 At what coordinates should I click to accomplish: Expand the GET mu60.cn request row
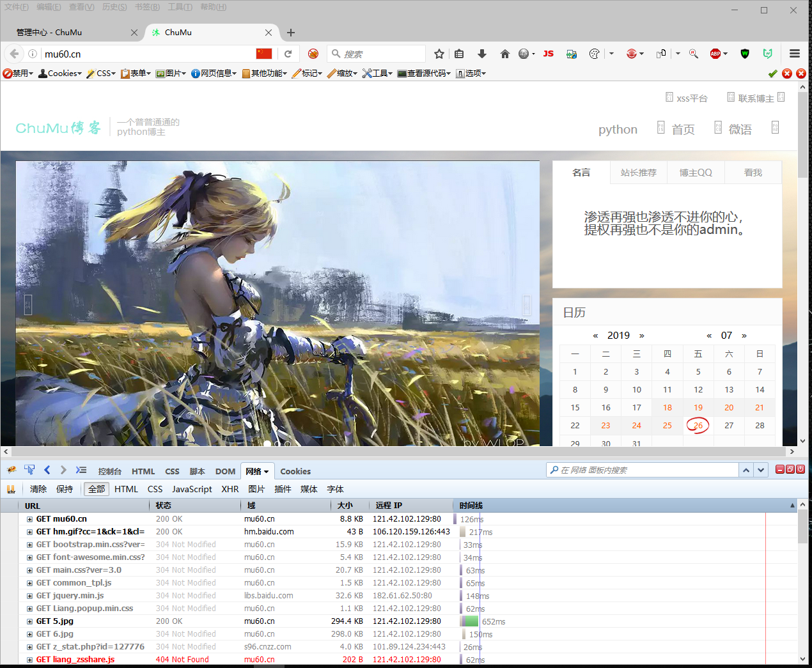pos(29,519)
